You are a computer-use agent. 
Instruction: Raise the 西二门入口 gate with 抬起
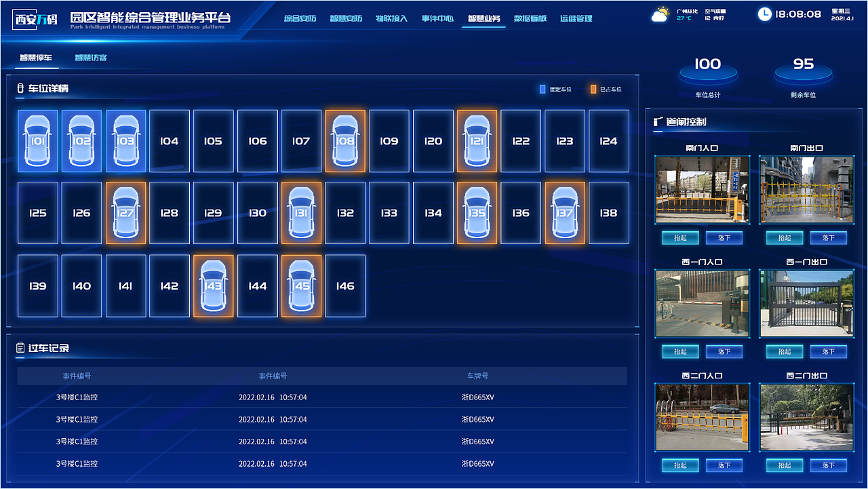pyautogui.click(x=680, y=466)
